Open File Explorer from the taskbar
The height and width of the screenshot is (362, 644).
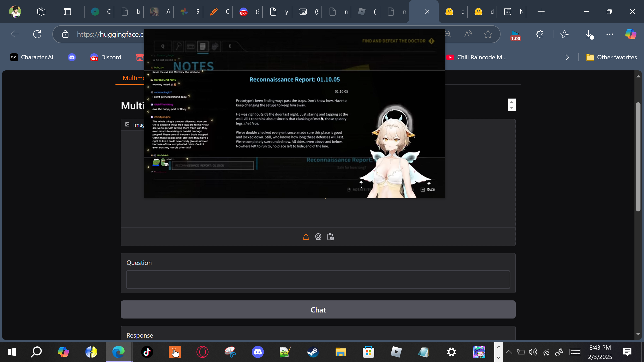tap(341, 352)
